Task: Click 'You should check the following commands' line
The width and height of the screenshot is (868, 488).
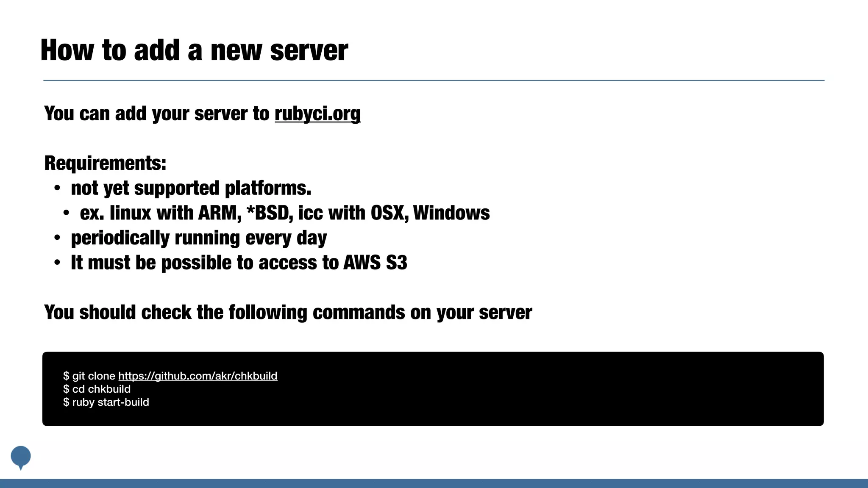Action: [288, 313]
